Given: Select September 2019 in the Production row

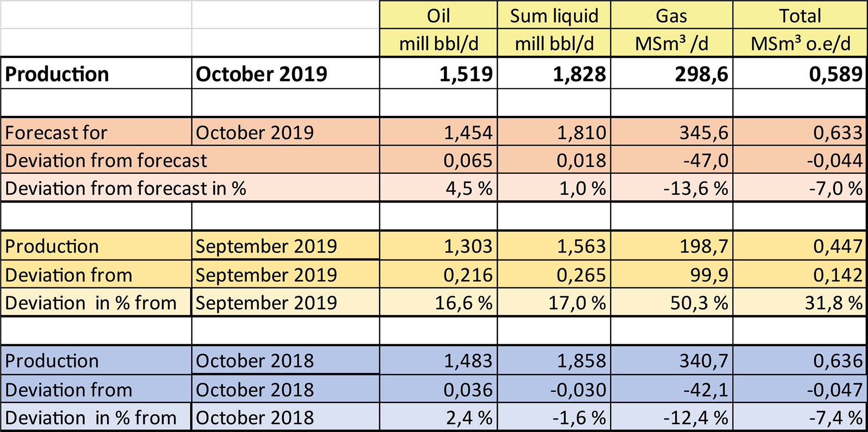Looking at the screenshot, I should tap(266, 247).
